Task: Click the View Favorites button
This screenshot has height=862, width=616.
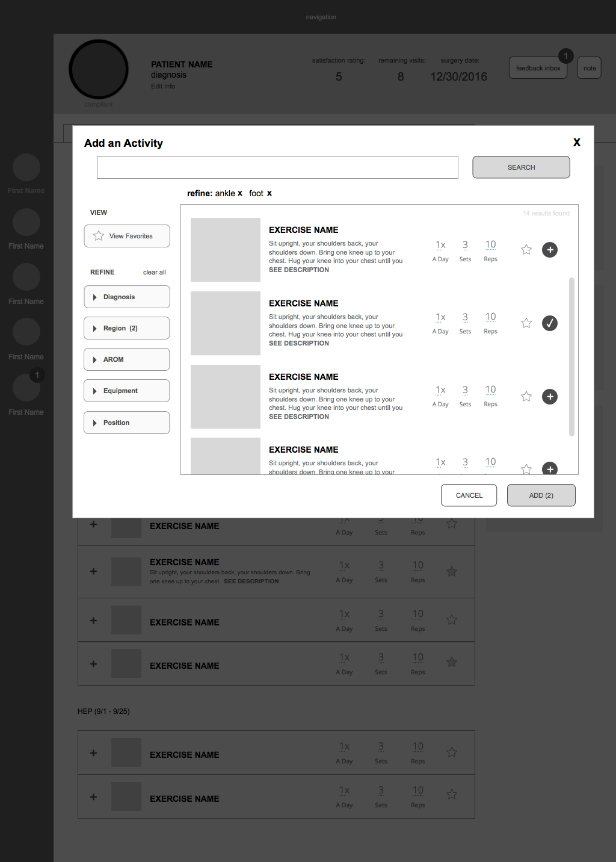Action: pyautogui.click(x=127, y=236)
